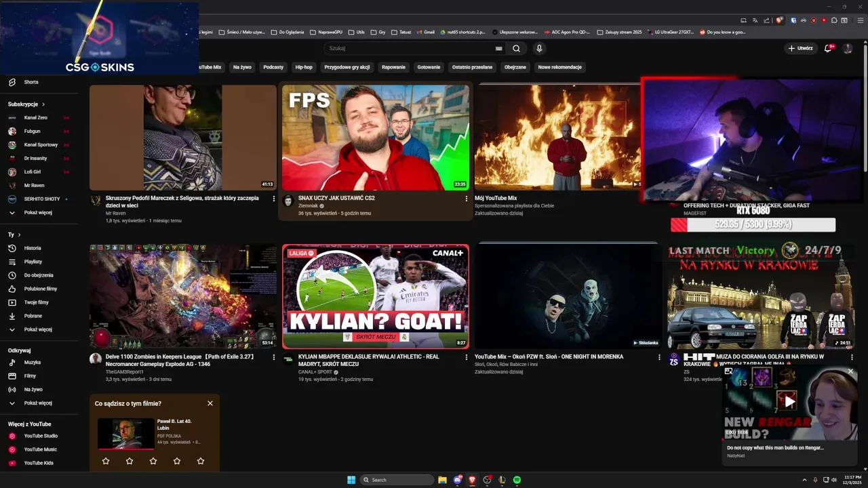Open the Zakupy stream 2025 bookmark folder
This screenshot has width=868, height=488.
point(619,32)
